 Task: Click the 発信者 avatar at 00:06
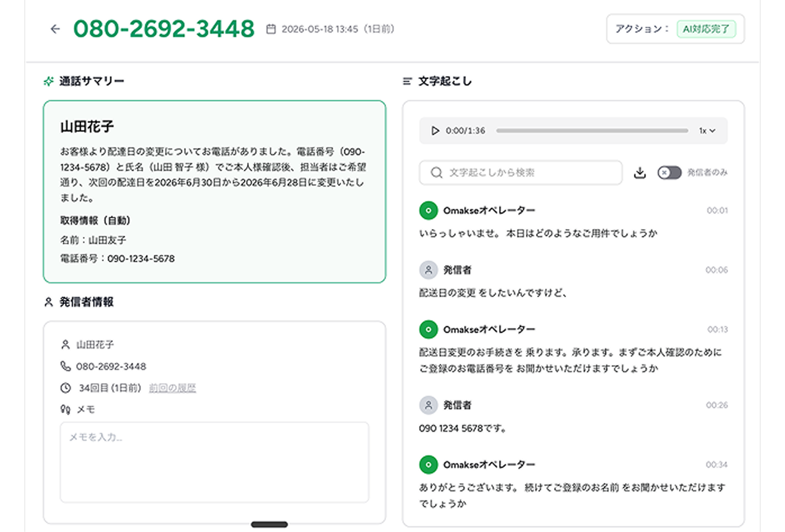point(428,270)
